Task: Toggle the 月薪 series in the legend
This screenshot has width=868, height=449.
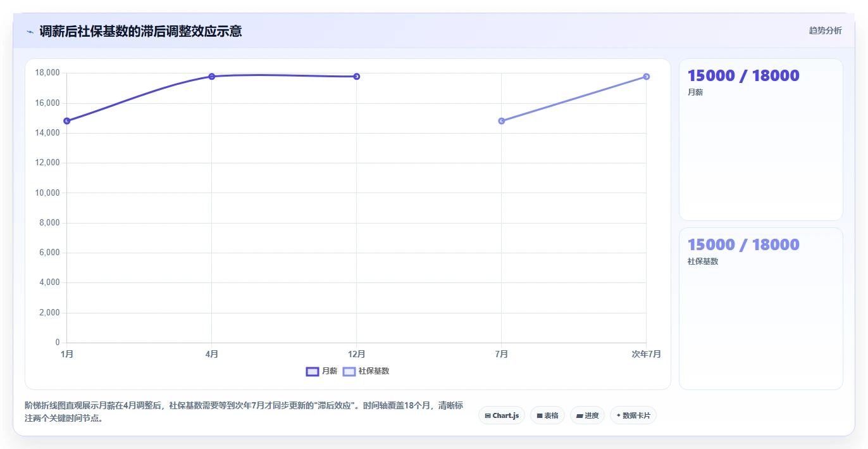Action: [x=321, y=371]
